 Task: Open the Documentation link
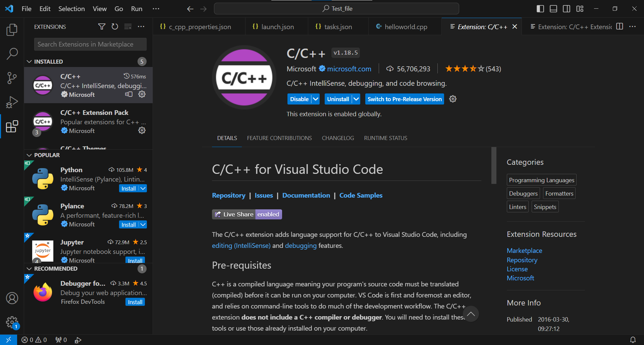pyautogui.click(x=306, y=195)
